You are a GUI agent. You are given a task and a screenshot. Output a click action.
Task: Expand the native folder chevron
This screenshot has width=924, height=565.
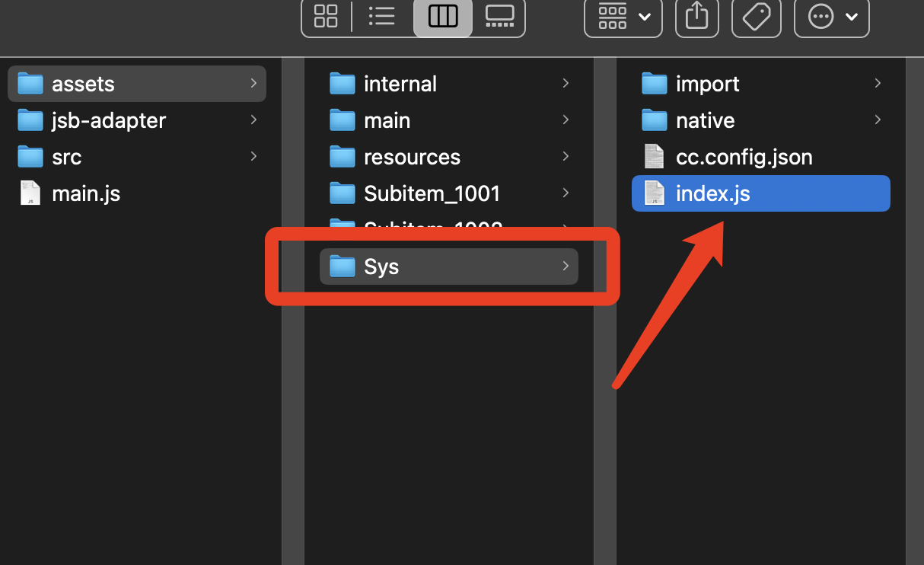tap(878, 120)
